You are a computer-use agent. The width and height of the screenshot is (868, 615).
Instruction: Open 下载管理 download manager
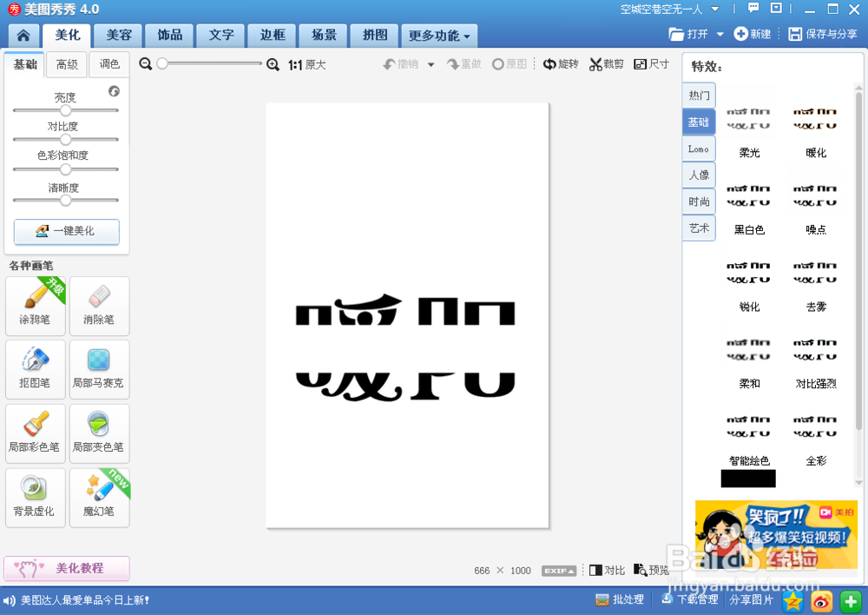pos(689,599)
